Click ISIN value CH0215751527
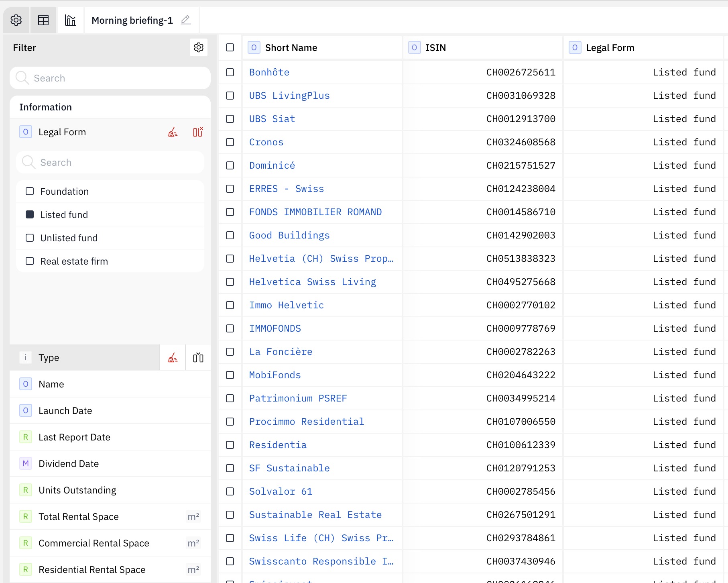 click(x=521, y=165)
